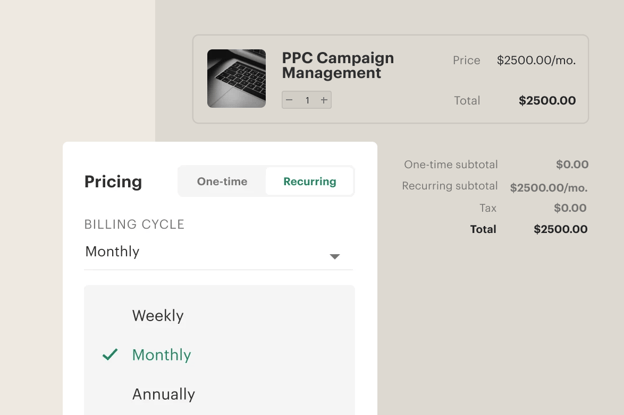Viewport: 624px width, 415px height.
Task: Click the bold order Total in the summary
Action: [560, 229]
